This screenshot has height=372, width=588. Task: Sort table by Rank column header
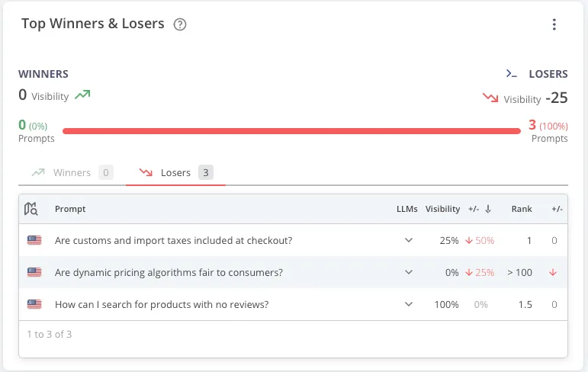click(x=522, y=209)
